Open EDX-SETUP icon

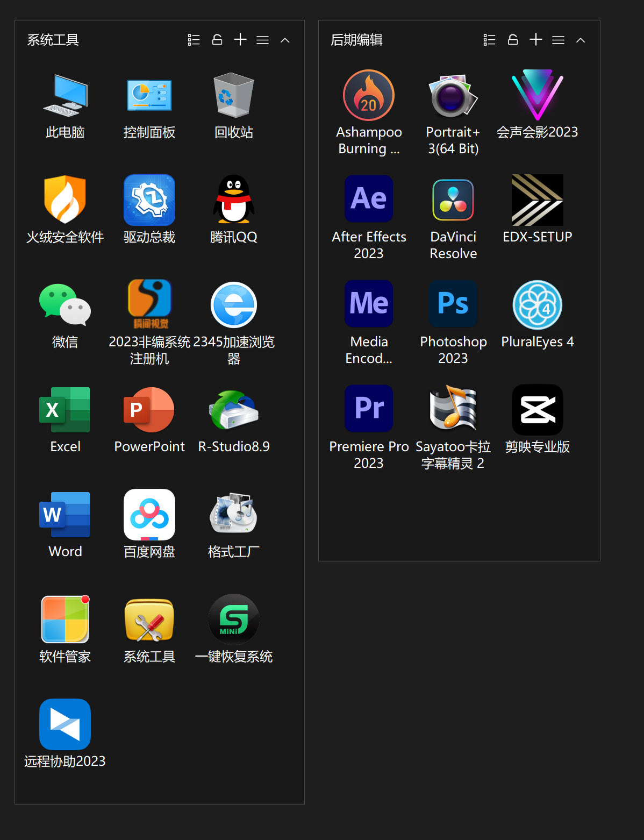click(538, 200)
